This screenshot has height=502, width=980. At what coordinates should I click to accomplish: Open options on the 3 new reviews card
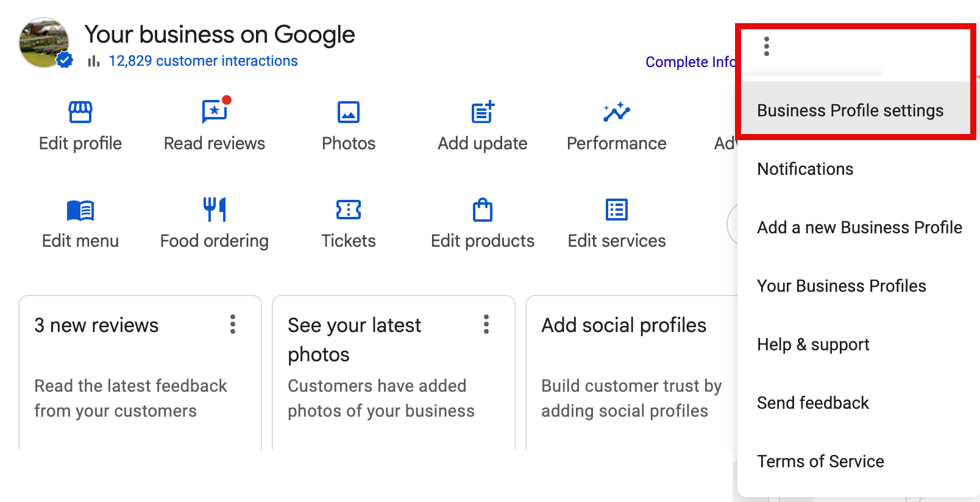[x=233, y=324]
